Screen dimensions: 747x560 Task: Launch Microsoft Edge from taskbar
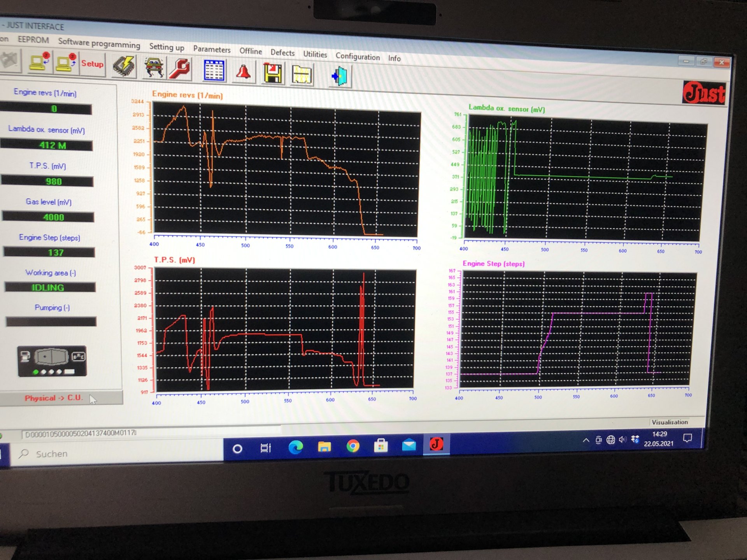point(296,447)
